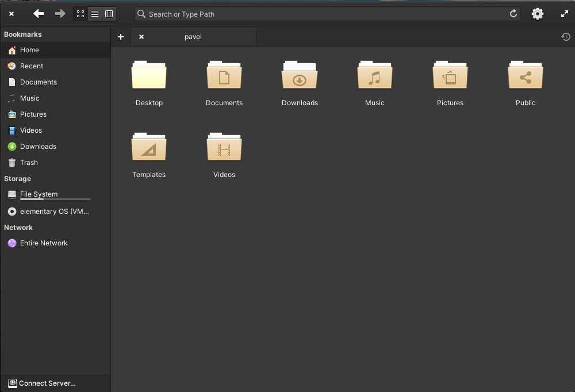Switch to grid view

tap(80, 13)
